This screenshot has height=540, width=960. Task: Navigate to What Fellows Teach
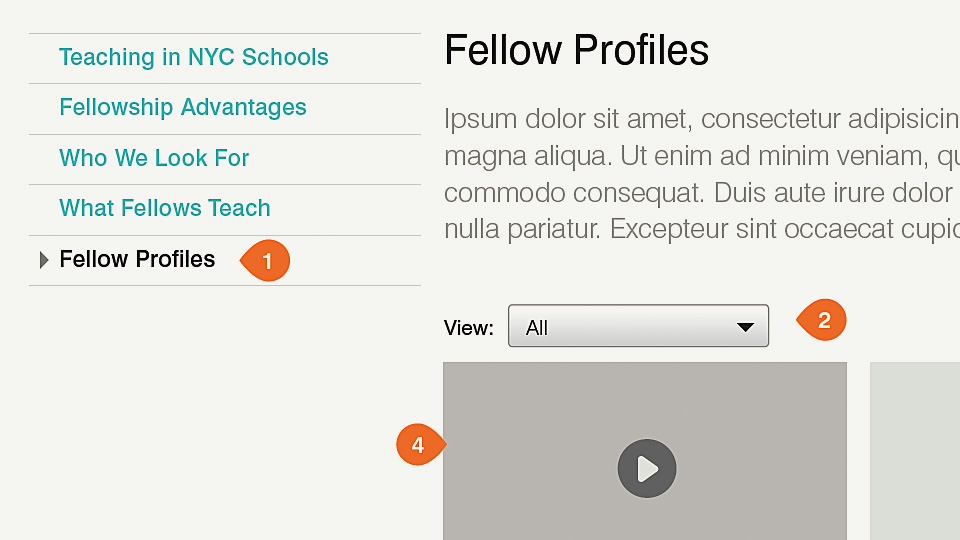(165, 208)
